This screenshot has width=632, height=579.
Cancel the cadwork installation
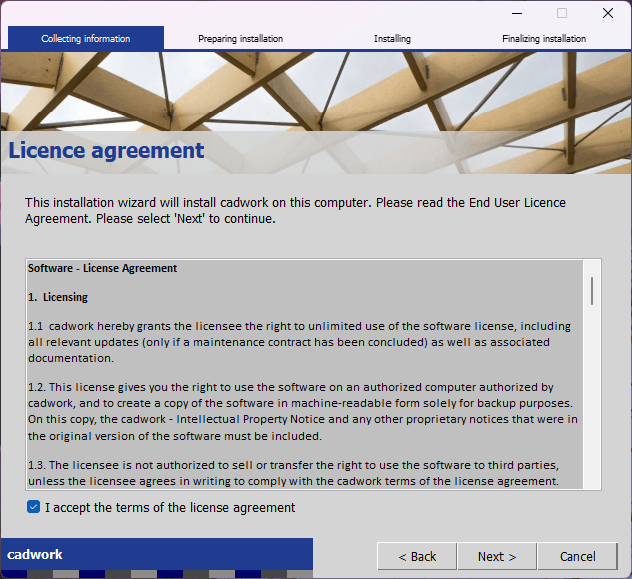click(578, 556)
